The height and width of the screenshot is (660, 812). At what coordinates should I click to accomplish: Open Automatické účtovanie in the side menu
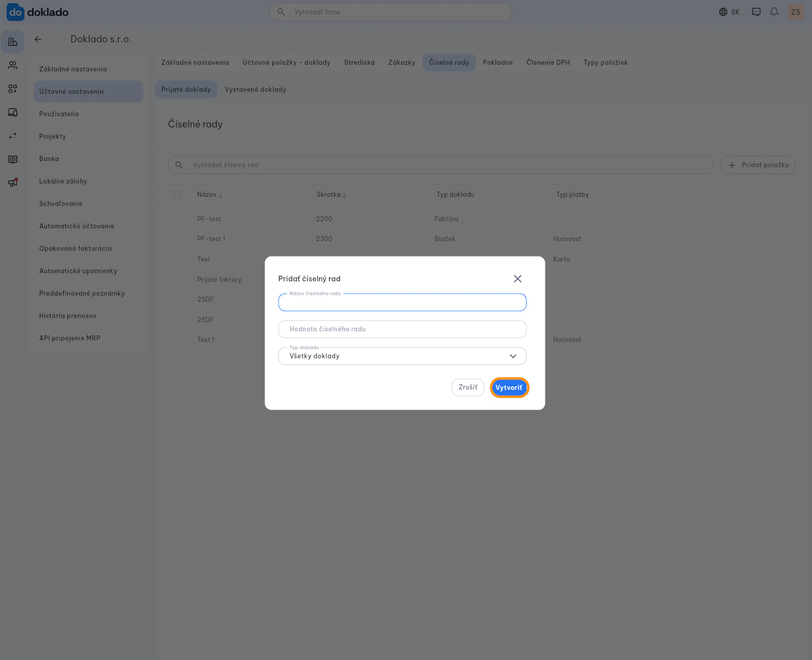[x=88, y=226]
